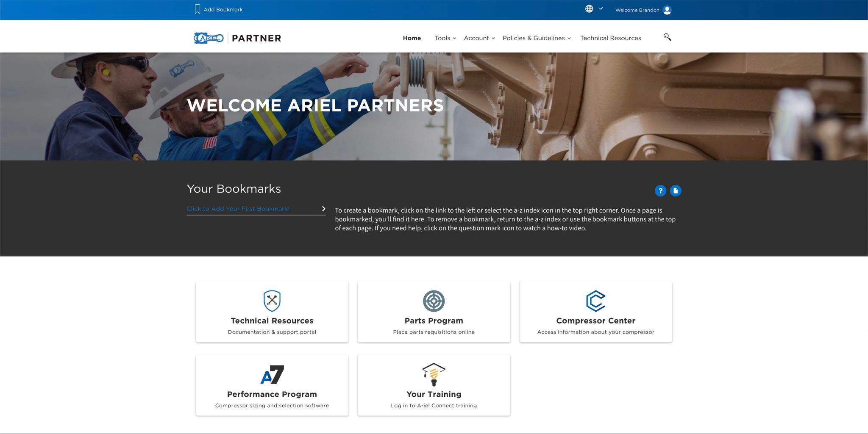Open the Welcome Brandon account text
The height and width of the screenshot is (434, 868).
637,10
